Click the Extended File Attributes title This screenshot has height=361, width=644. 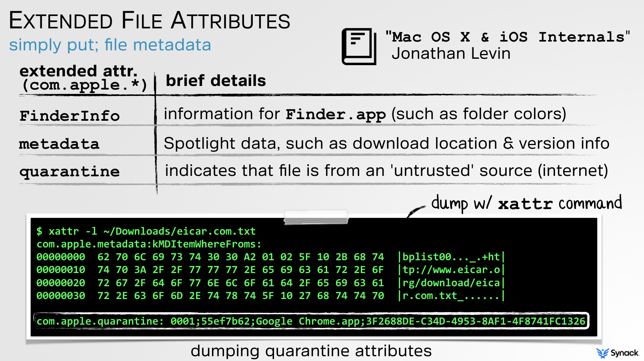pos(149,20)
